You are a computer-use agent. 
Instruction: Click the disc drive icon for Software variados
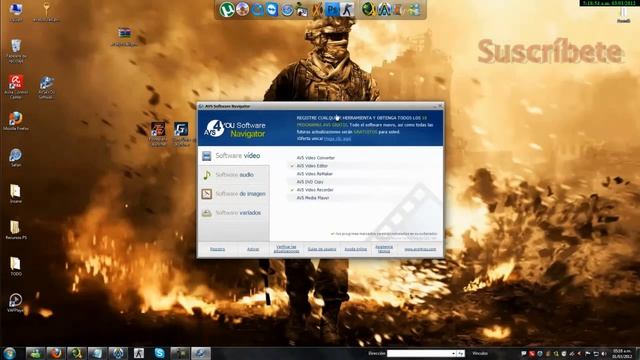pyautogui.click(x=207, y=213)
